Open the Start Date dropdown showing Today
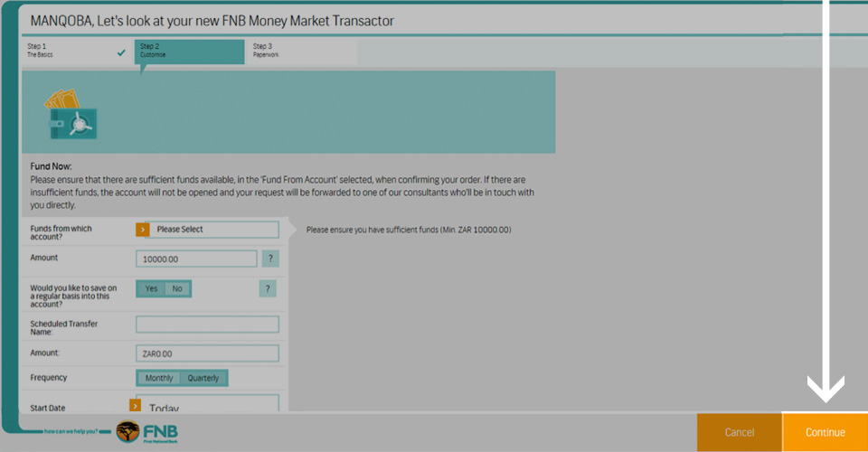 (x=208, y=403)
